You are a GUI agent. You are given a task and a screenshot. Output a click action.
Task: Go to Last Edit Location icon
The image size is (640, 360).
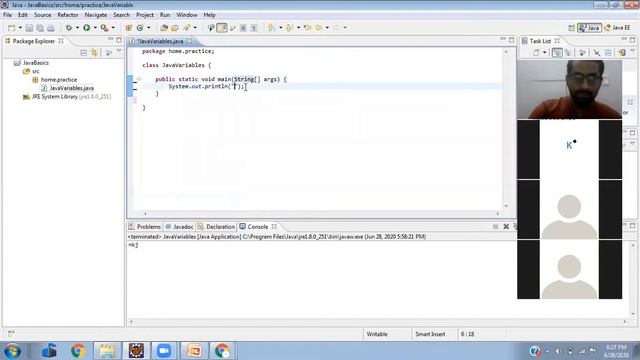[307, 28]
